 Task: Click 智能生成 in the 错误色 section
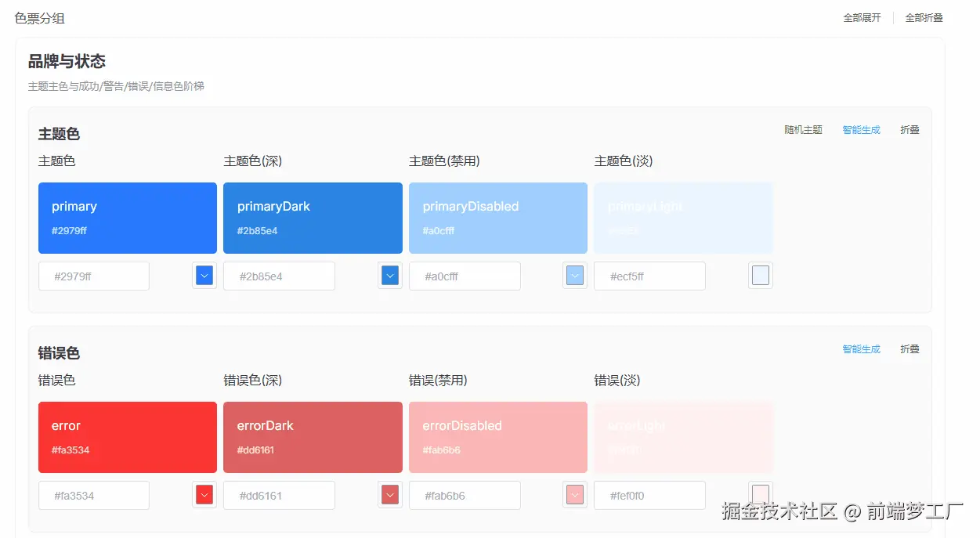tap(861, 349)
